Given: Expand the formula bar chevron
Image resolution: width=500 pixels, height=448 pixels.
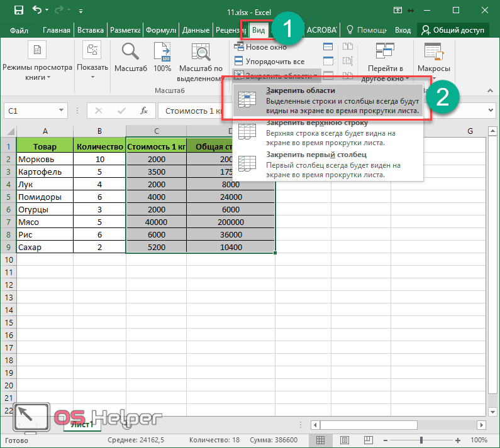Looking at the screenshot, I should [491, 110].
